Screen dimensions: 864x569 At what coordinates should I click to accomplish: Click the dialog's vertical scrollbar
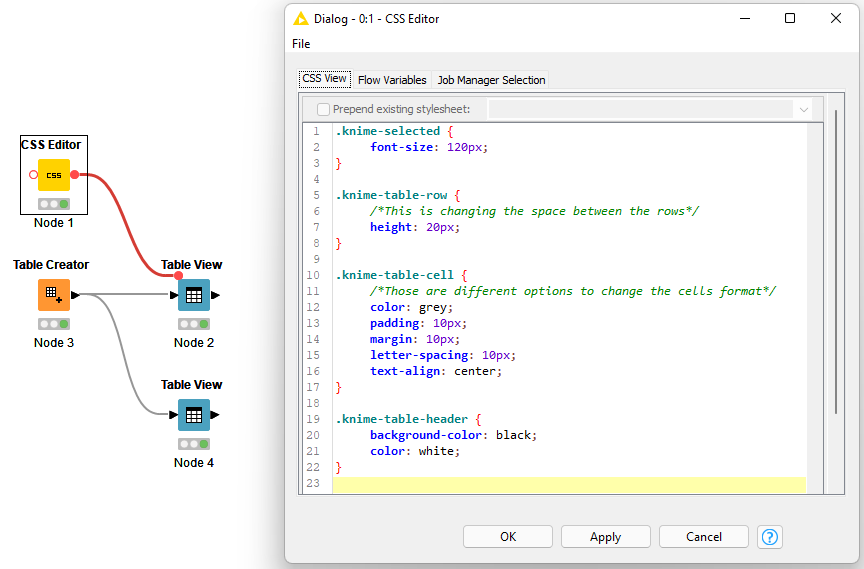[836, 260]
